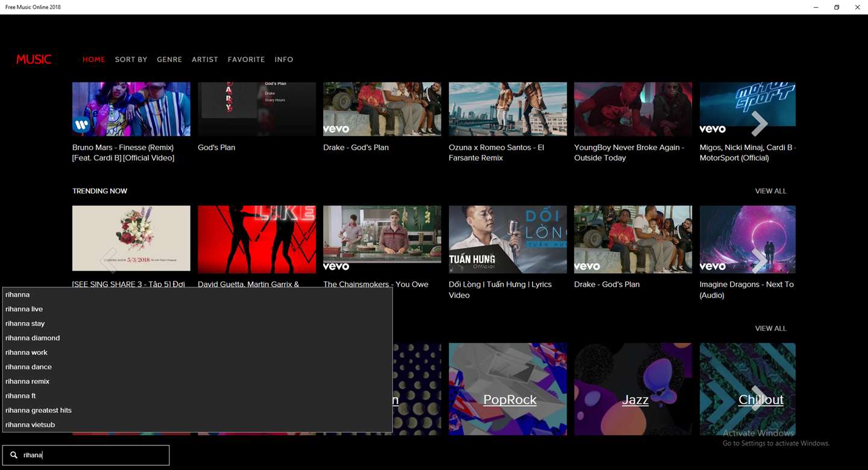Click the "YoungBoy Never Broke Again - Outside Today" title

[629, 152]
